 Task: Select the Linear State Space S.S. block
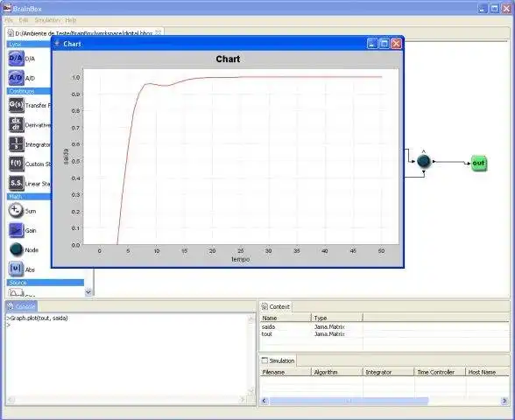[16, 184]
